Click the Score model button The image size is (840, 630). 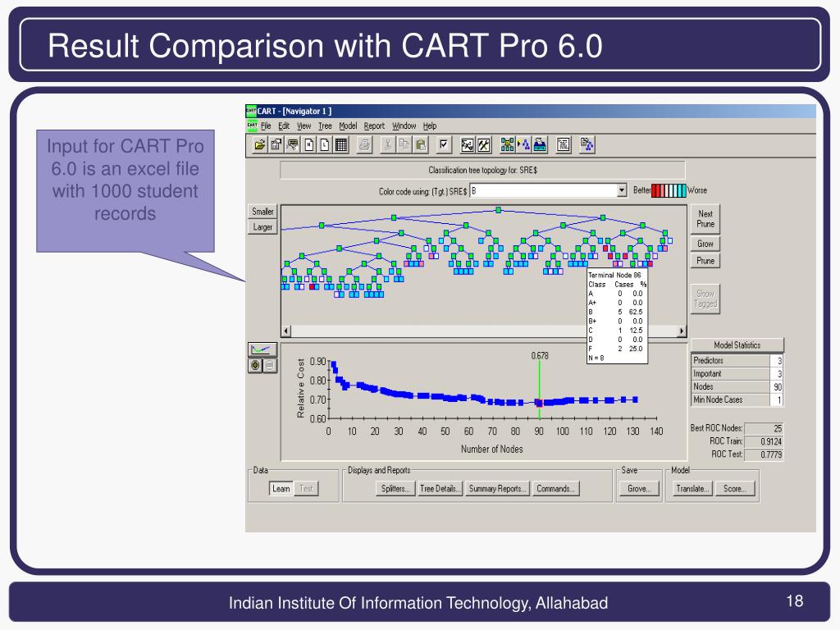pos(734,489)
